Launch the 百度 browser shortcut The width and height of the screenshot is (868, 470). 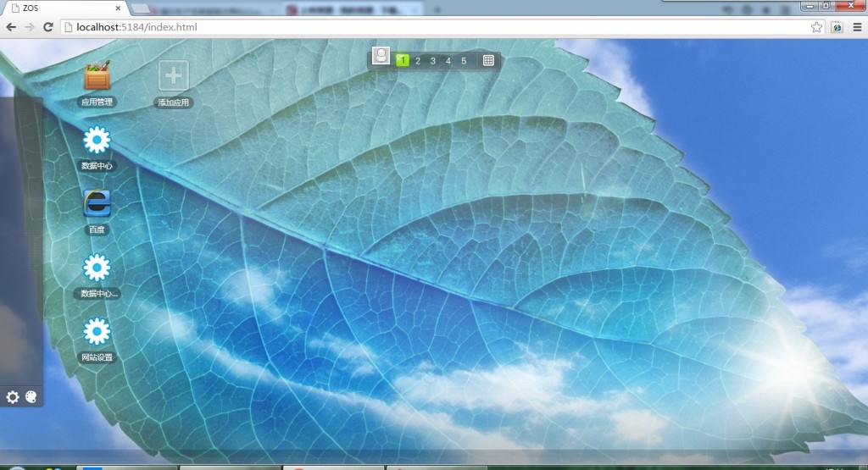tap(97, 203)
